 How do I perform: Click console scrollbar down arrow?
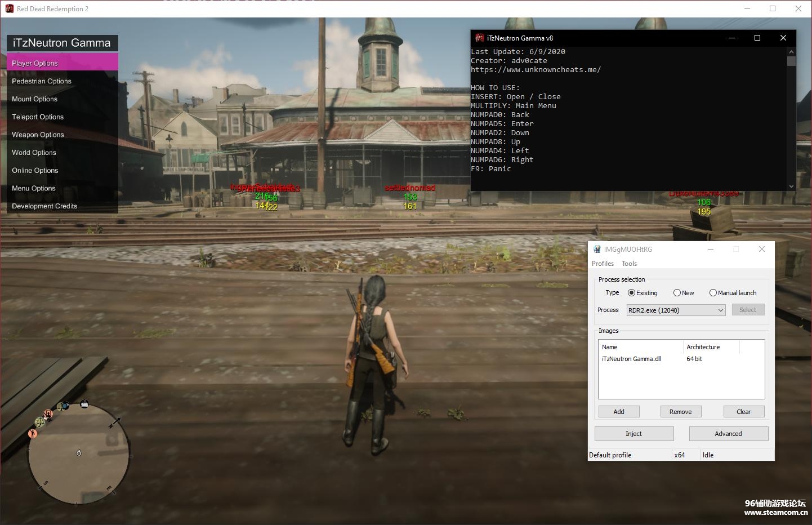click(x=791, y=186)
